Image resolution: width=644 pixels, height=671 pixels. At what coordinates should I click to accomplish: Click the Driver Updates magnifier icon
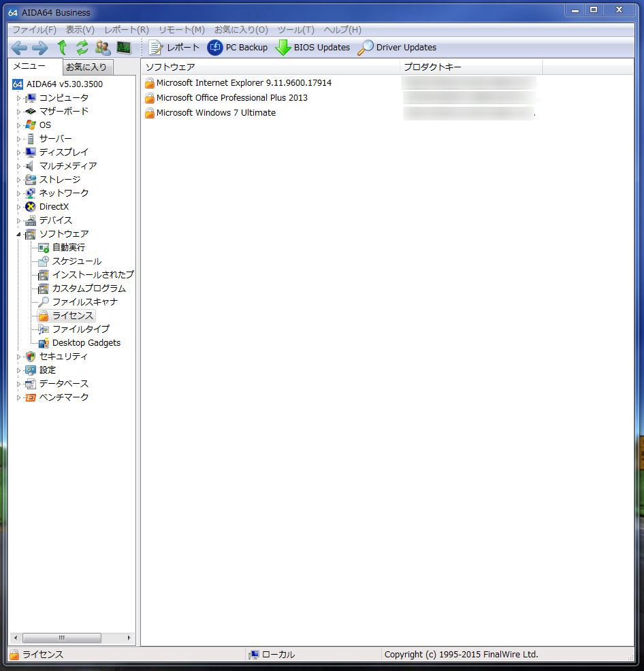[366, 48]
